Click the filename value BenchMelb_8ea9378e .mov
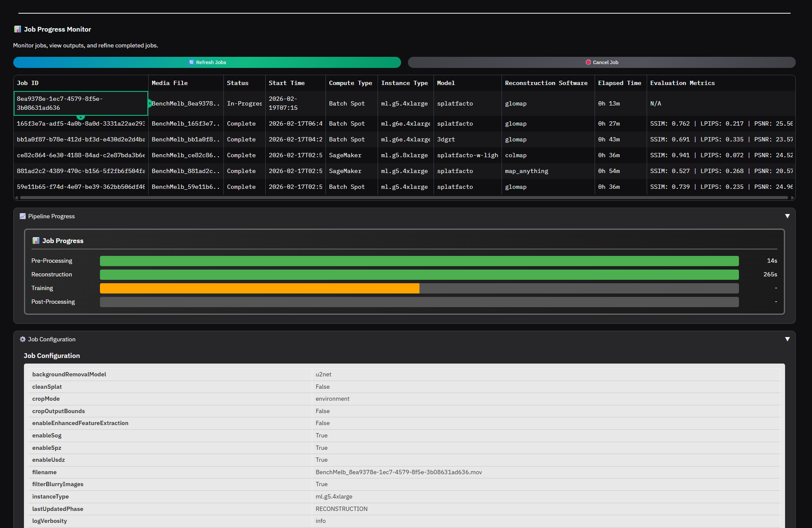 (399, 472)
